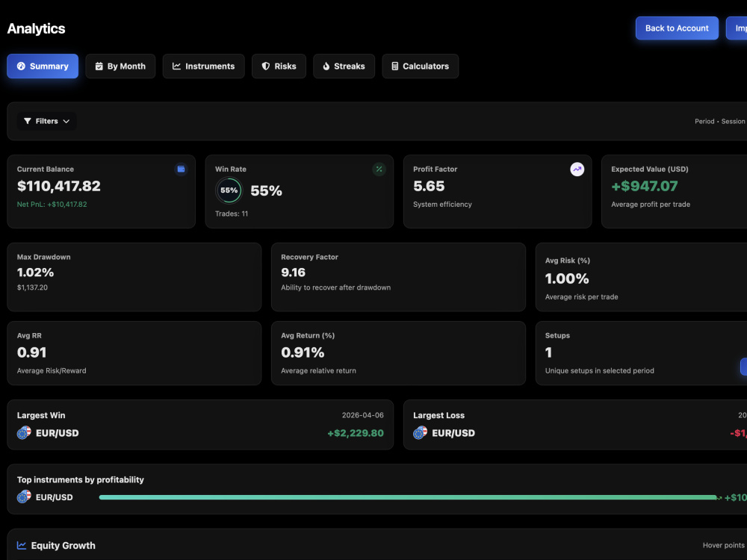This screenshot has height=560, width=747.
Task: Click Net PnL: +$10,417.82 text
Action: pos(52,205)
